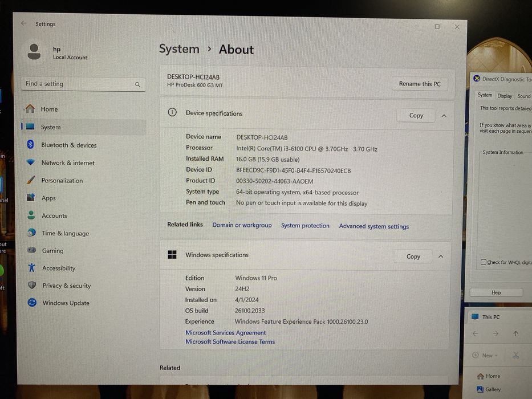Click the Explorer back arrow
532x399 pixels.
point(476,333)
